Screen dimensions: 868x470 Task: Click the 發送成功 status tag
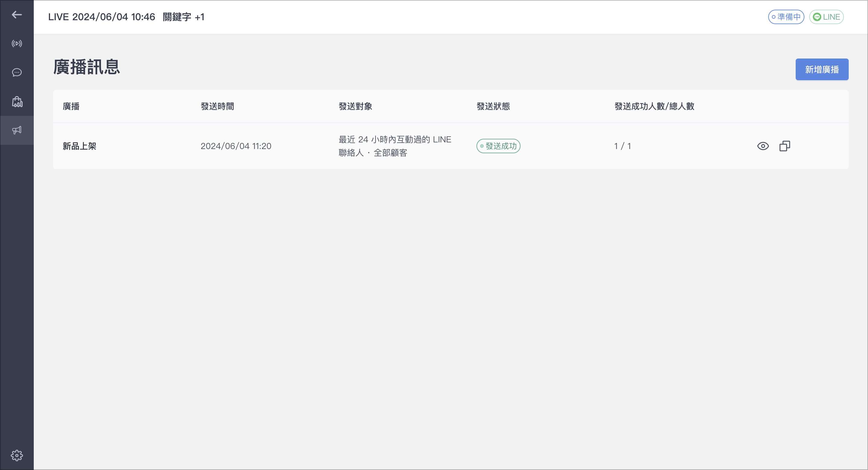point(498,146)
